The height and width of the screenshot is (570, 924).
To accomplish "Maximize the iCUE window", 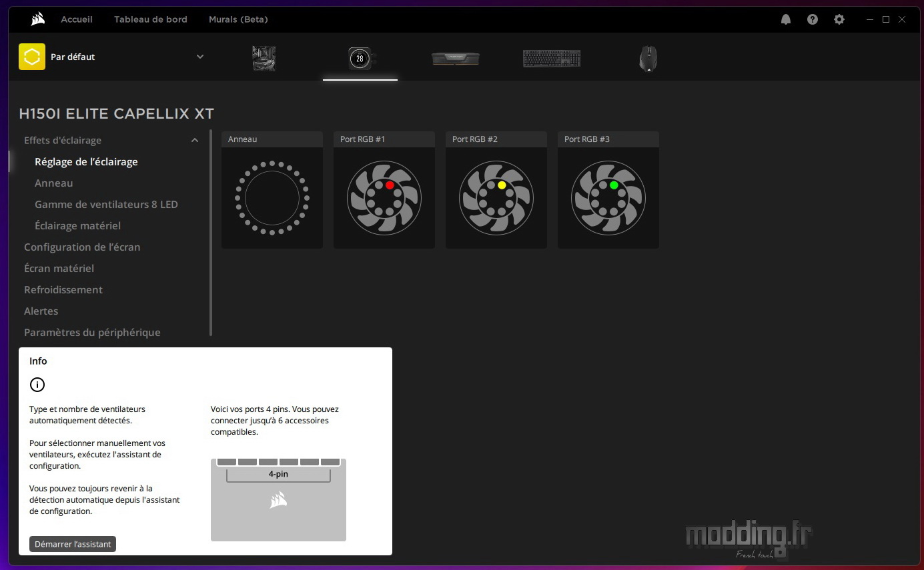I will [x=886, y=19].
